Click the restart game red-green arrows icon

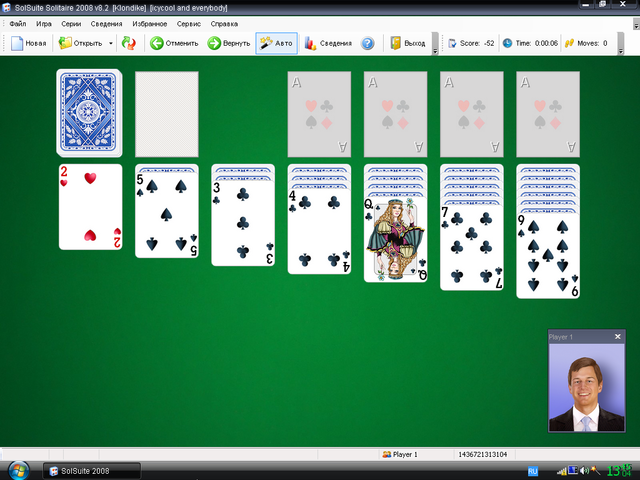point(129,43)
